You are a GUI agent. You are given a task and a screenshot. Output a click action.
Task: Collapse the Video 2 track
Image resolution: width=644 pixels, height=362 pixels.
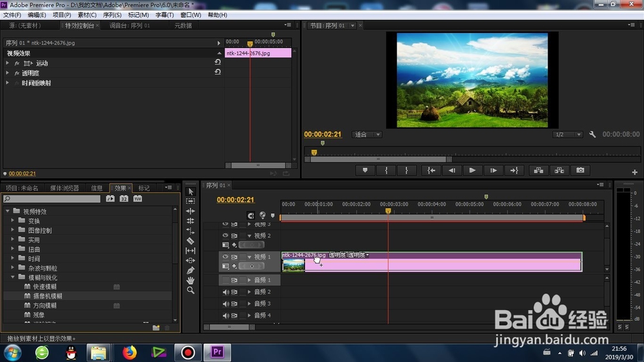(x=249, y=236)
